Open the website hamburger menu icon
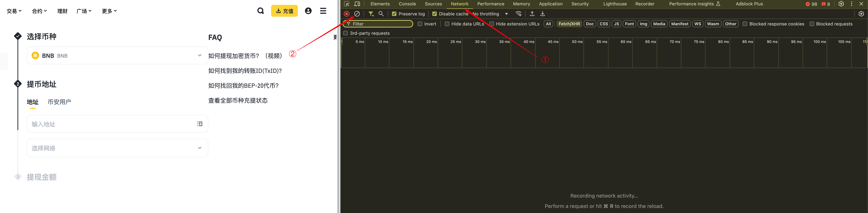 click(x=323, y=11)
